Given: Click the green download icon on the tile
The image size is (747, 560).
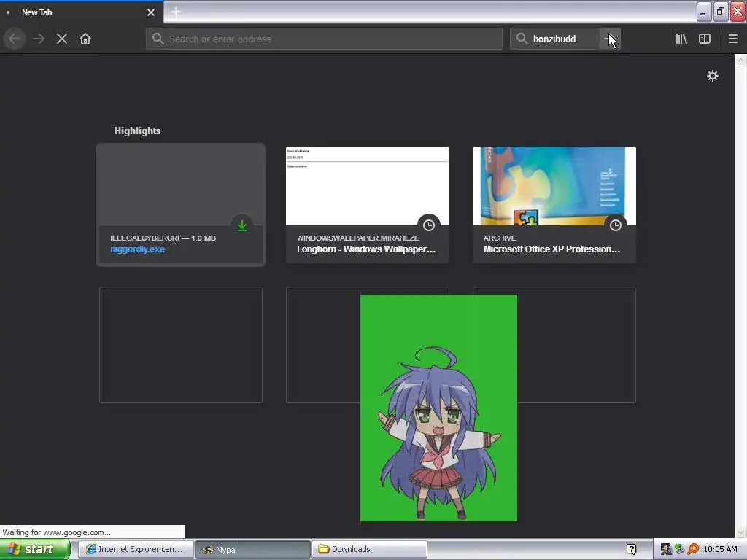Looking at the screenshot, I should (x=242, y=225).
